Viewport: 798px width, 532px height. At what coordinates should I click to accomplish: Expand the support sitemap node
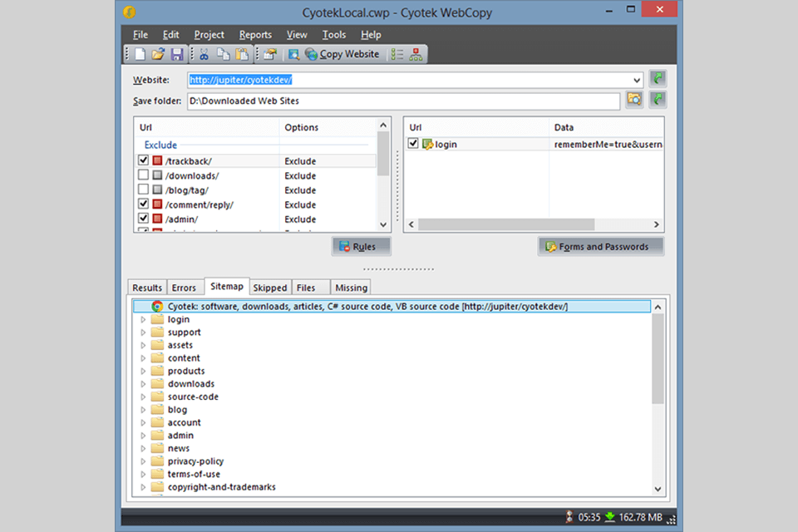143,332
